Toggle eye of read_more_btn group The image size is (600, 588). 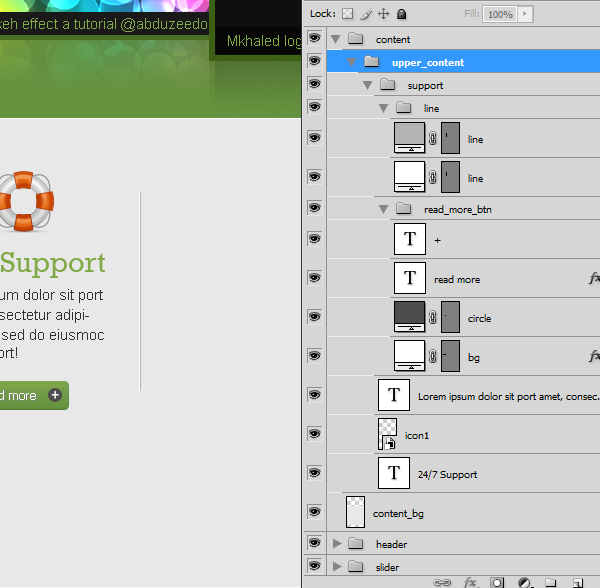pos(315,208)
